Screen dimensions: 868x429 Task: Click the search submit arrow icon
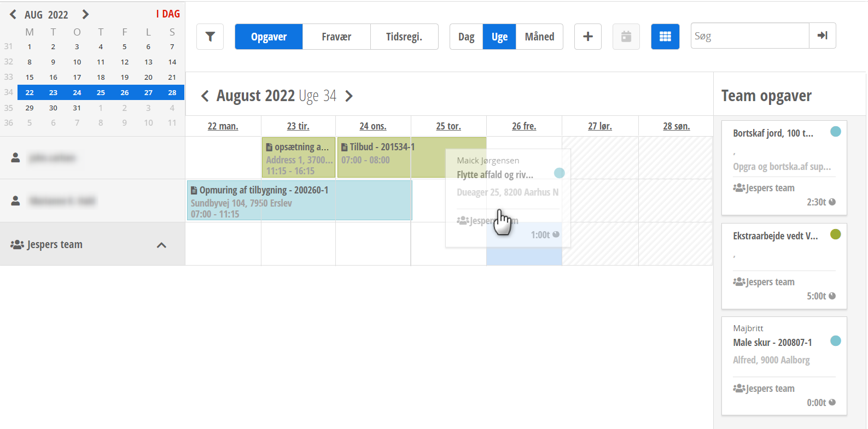[x=822, y=36]
